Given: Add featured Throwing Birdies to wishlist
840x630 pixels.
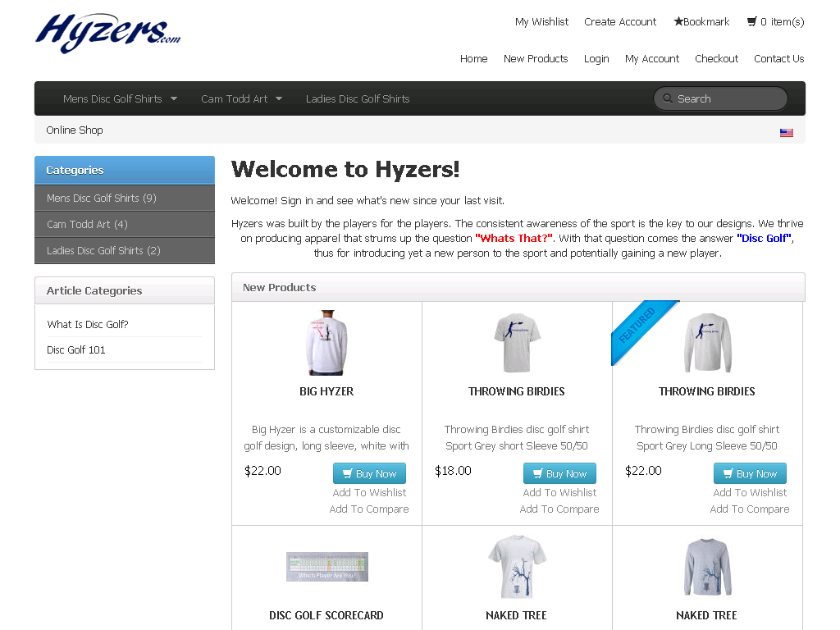Looking at the screenshot, I should pyautogui.click(x=750, y=492).
